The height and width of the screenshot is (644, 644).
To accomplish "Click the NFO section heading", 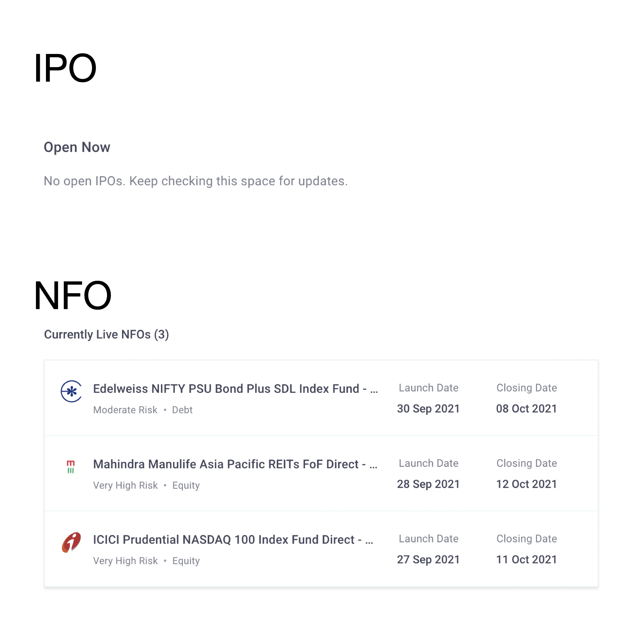I will point(72,296).
